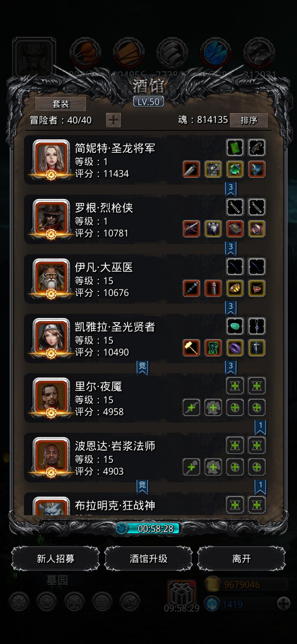Screen dimensions: 297x644
Task: Tap the 00:58:28 refresh timer bar
Action: [x=148, y=528]
